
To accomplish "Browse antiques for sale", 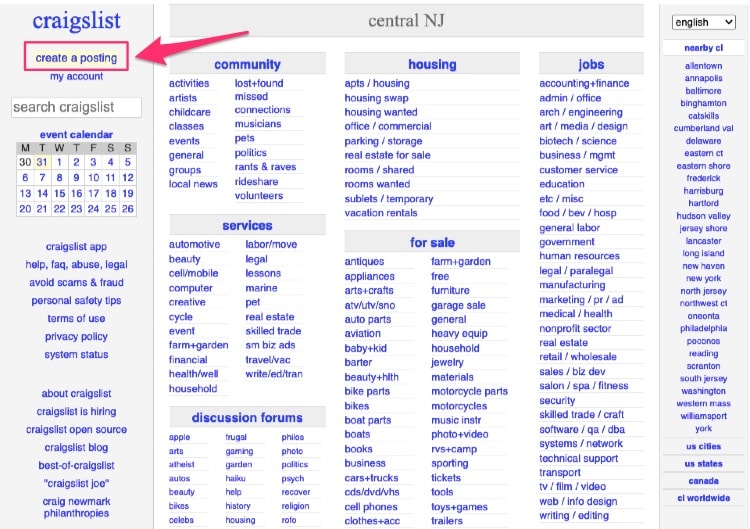I will [364, 262].
